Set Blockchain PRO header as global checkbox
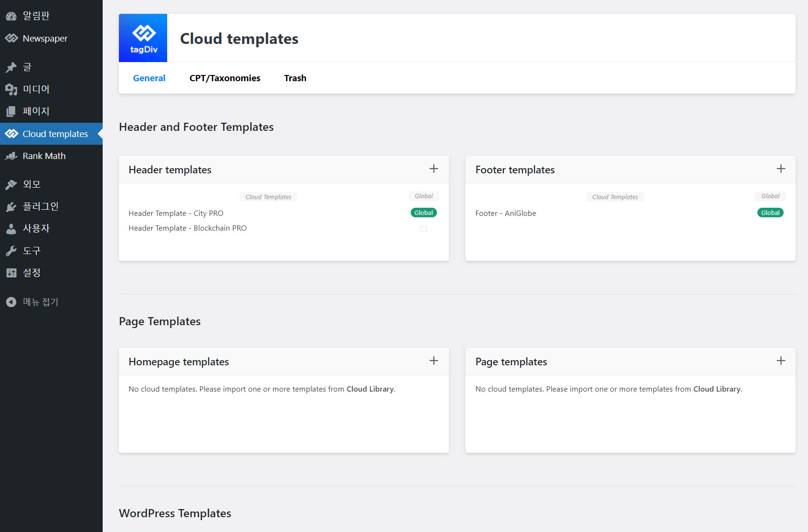The width and height of the screenshot is (808, 532). (x=424, y=229)
